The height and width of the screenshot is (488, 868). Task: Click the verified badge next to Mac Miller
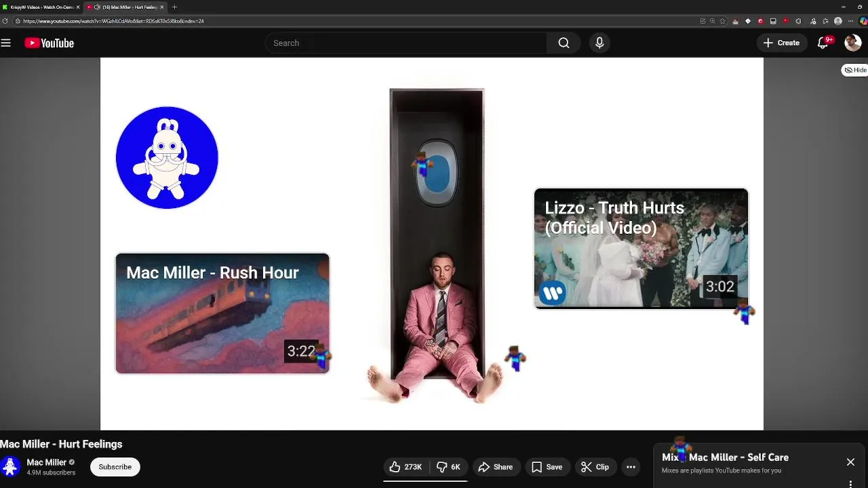(72, 462)
